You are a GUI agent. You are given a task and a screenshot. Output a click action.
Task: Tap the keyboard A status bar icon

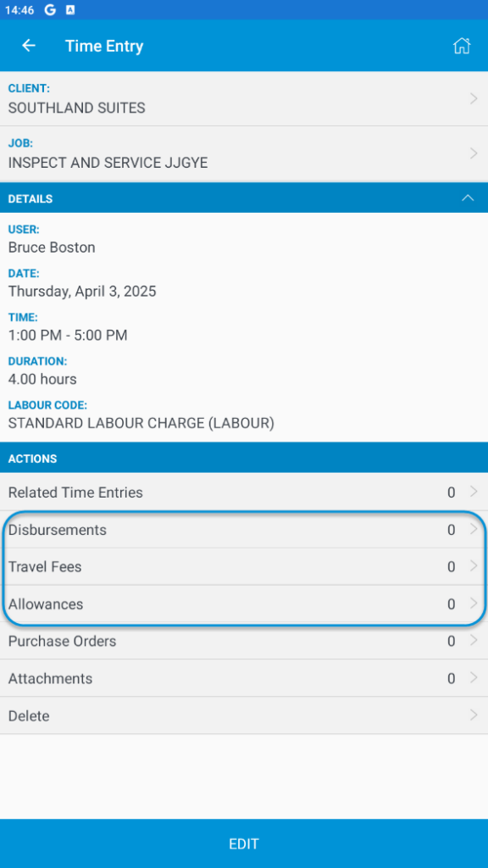point(70,10)
